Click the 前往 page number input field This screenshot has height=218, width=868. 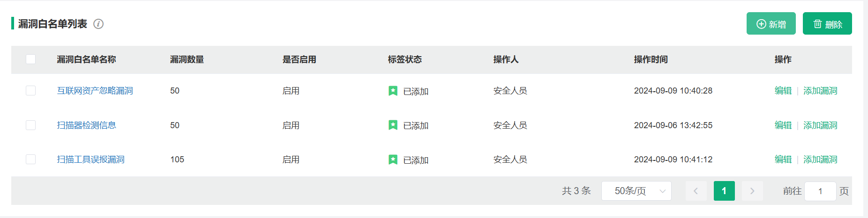point(820,191)
